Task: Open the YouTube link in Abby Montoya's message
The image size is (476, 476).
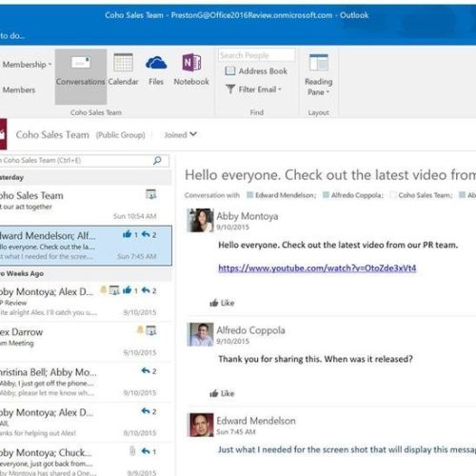Action: (317, 268)
